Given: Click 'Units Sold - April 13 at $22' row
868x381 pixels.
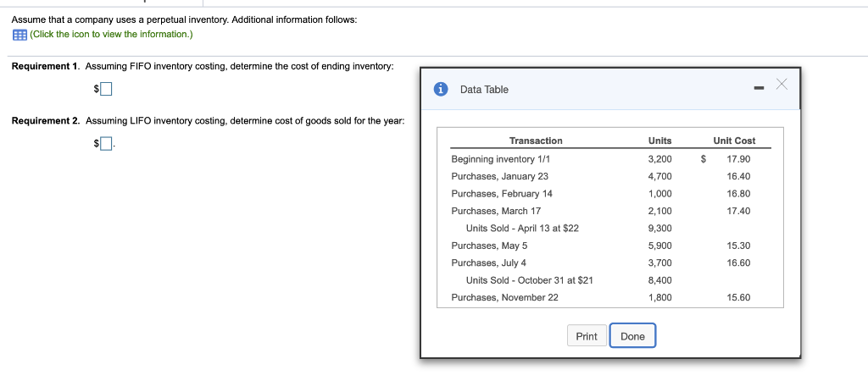Looking at the screenshot, I should point(522,228).
